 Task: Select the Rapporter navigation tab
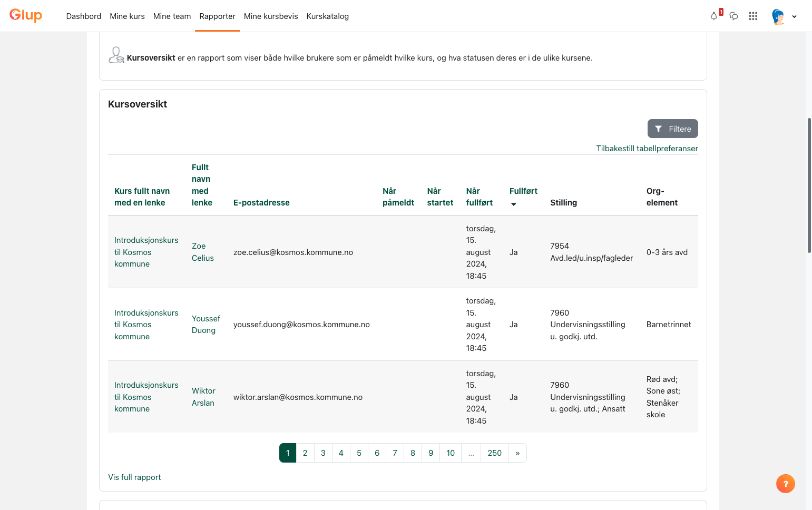(x=217, y=16)
